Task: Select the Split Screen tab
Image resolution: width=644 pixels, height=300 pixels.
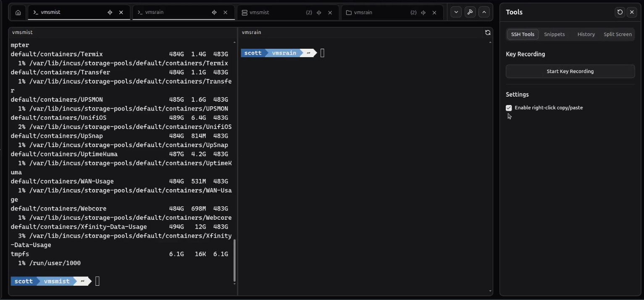Action: click(617, 34)
